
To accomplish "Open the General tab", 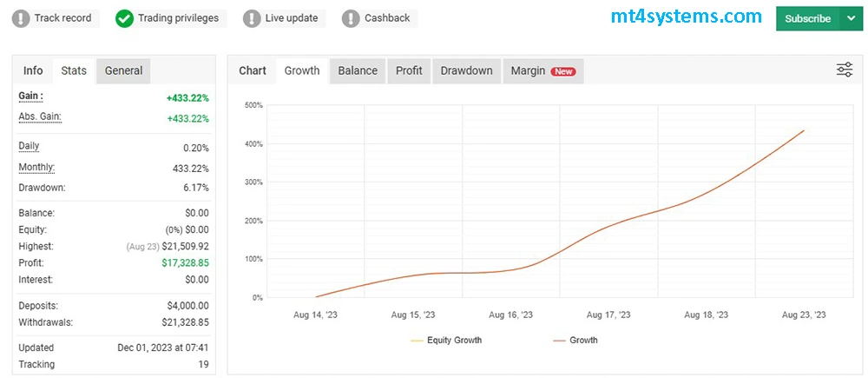I will [x=123, y=71].
